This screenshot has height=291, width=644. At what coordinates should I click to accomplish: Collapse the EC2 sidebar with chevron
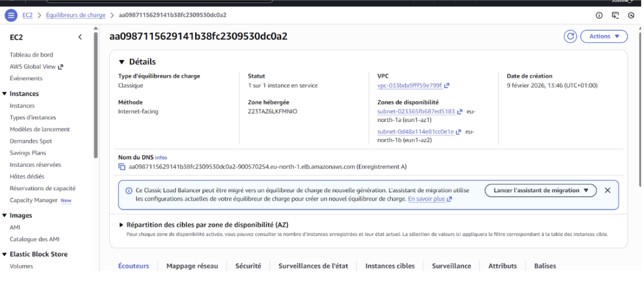[80, 37]
